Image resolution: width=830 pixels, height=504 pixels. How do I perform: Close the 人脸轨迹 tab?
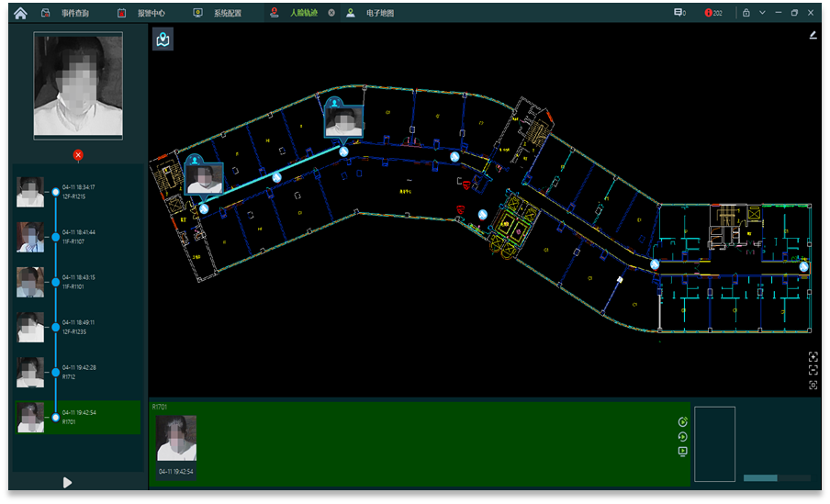(x=331, y=13)
